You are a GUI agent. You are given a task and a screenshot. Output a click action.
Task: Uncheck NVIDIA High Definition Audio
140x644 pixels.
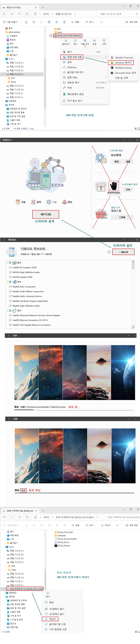click(10, 272)
